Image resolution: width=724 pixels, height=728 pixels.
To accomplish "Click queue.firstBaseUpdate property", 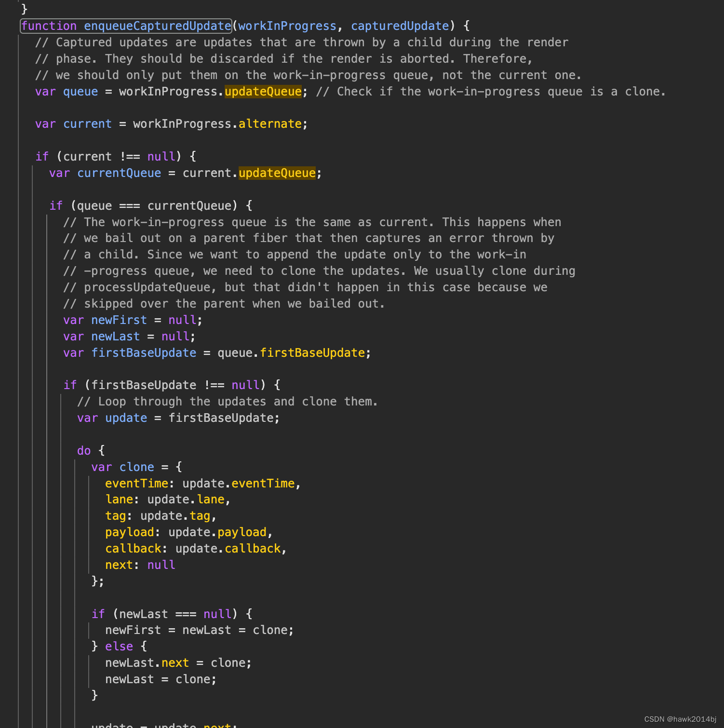I will click(312, 353).
